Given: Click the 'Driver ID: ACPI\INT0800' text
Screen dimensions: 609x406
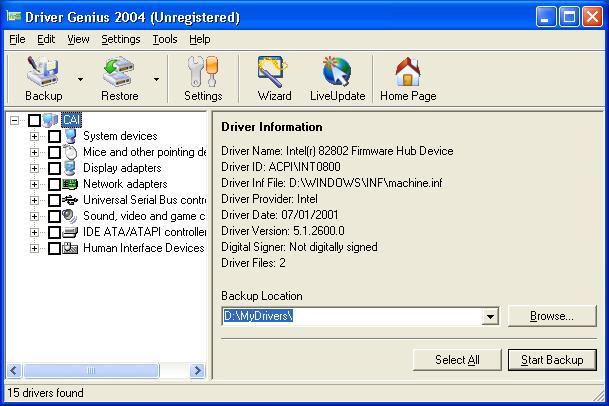Looking at the screenshot, I should 280,167.
